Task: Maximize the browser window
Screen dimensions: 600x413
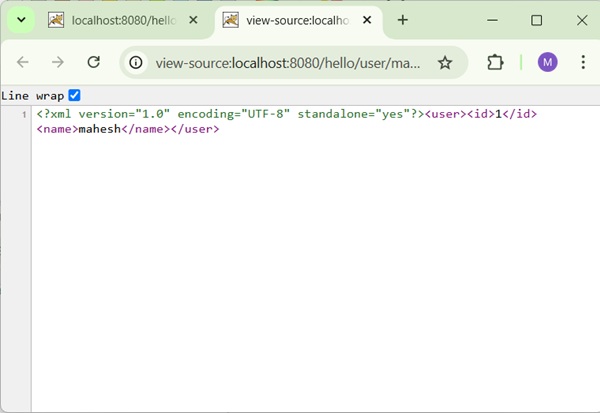Action: (536, 20)
